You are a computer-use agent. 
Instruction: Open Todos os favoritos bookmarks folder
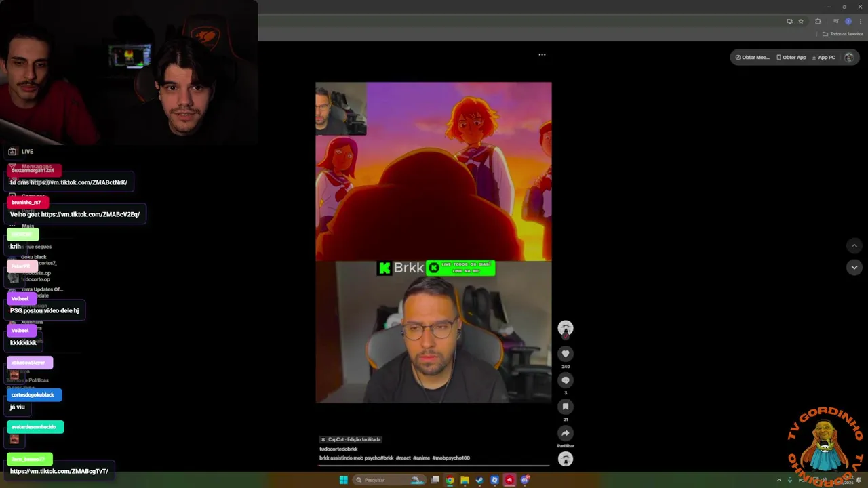click(843, 34)
